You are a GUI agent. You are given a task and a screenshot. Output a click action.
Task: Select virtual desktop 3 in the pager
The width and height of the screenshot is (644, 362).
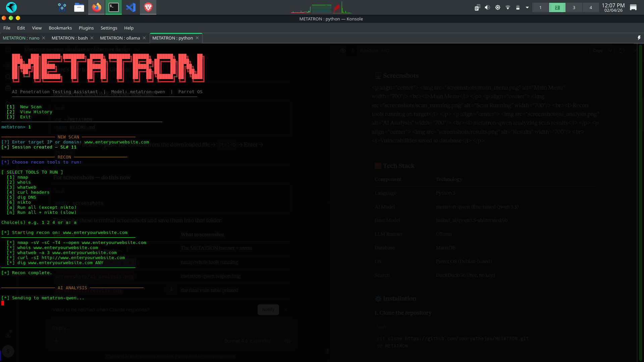point(574,7)
